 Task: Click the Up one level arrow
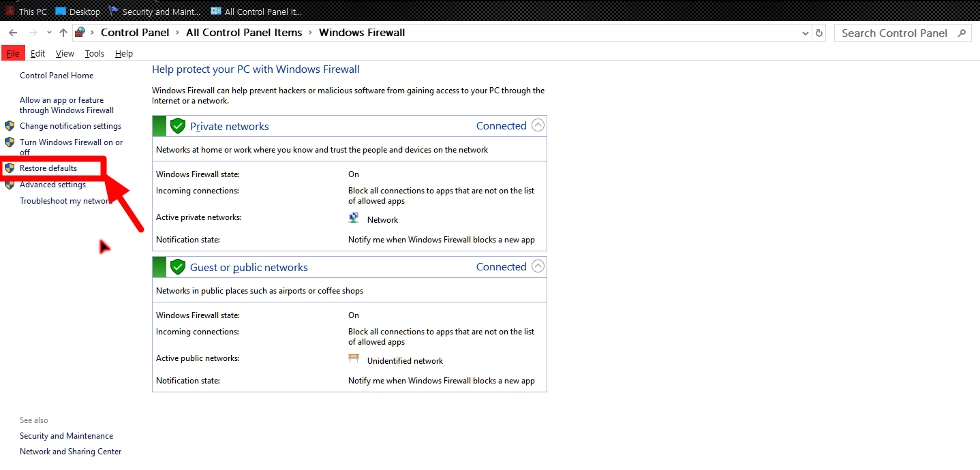point(63,33)
